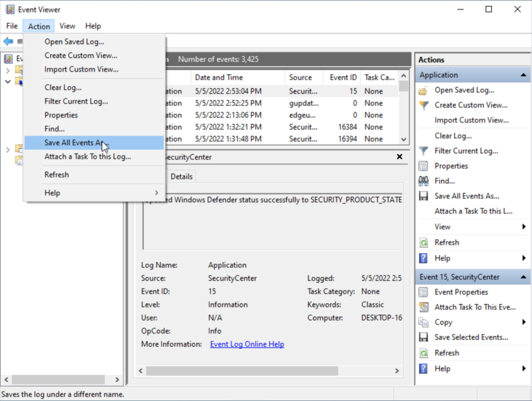Select Save All Events As in Action menu
Image resolution: width=532 pixels, height=401 pixels.
[74, 143]
